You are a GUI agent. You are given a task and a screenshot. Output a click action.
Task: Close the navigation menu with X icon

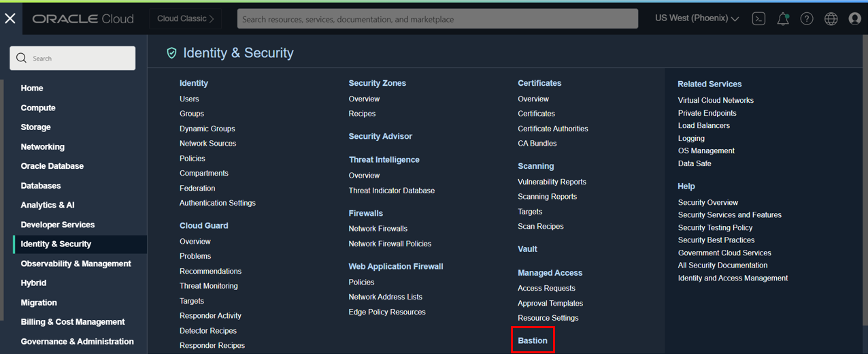point(10,18)
